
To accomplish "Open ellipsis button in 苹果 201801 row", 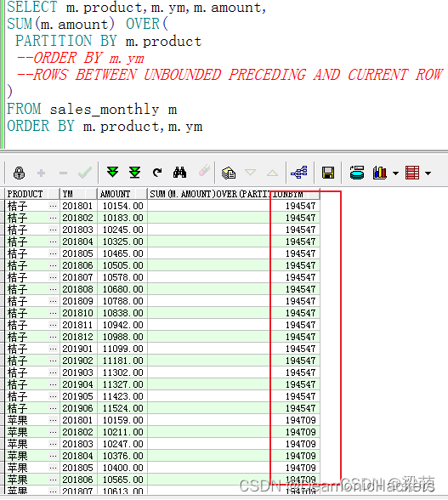I will pyautogui.click(x=54, y=420).
